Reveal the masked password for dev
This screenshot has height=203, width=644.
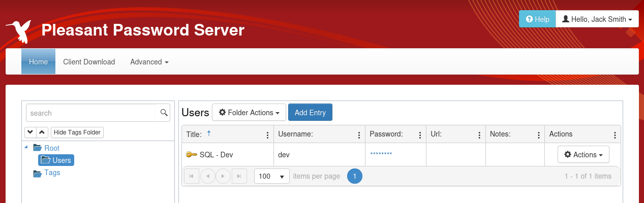click(381, 154)
